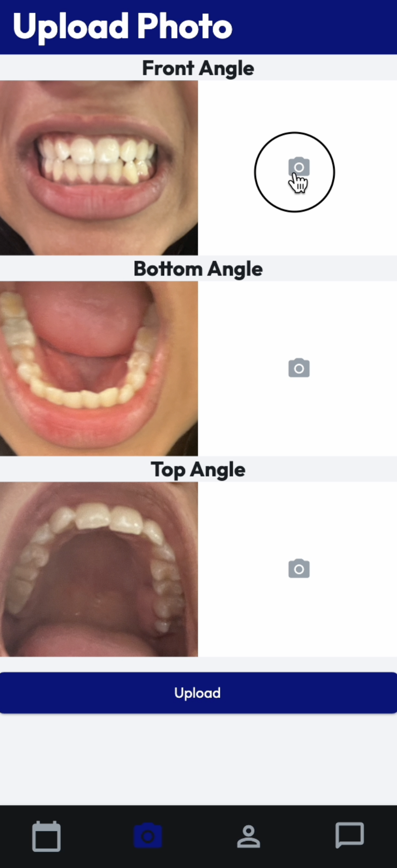Tap the Top Angle camera icon
The height and width of the screenshot is (868, 397).
[299, 568]
